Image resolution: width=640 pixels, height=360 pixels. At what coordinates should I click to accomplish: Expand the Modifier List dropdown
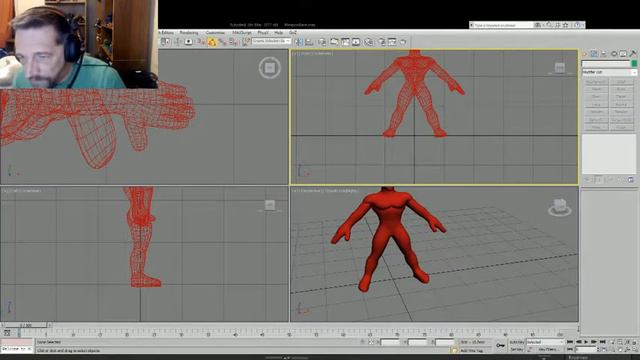coord(609,72)
